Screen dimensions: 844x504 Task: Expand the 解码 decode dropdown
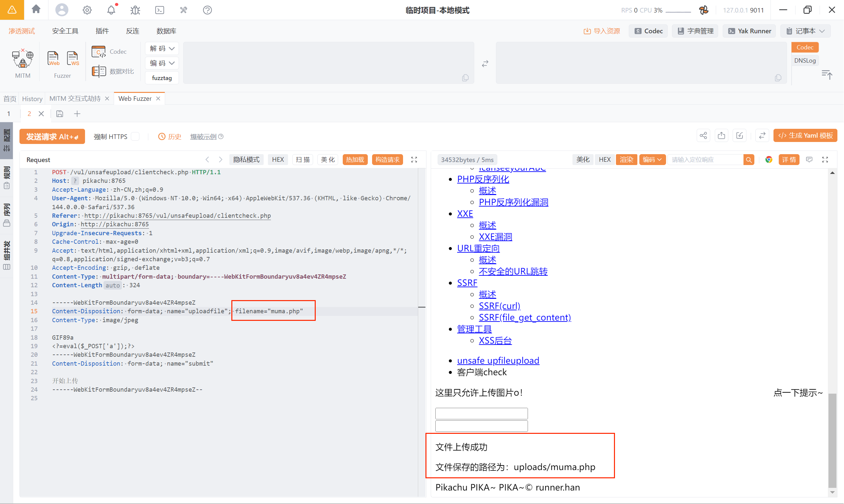[162, 48]
